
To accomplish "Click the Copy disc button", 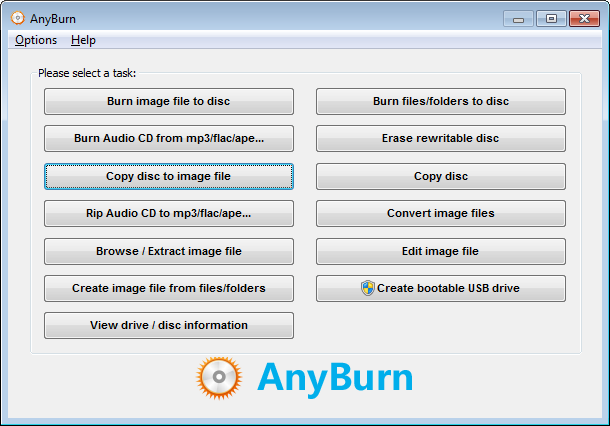I will [x=441, y=177].
